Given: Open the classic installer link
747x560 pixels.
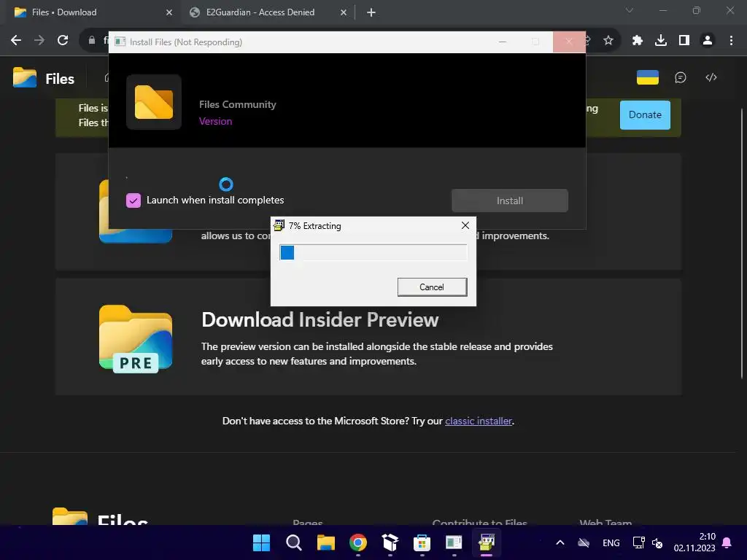Looking at the screenshot, I should click(479, 421).
